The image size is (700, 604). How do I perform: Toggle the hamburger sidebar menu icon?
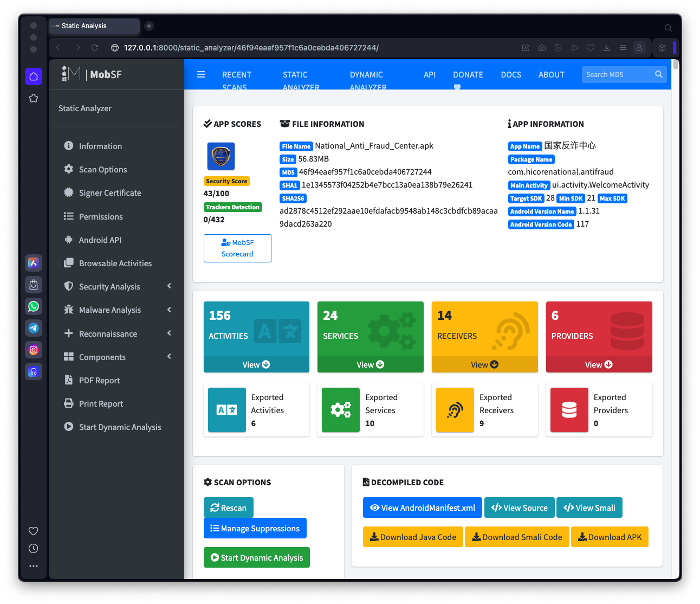[201, 74]
